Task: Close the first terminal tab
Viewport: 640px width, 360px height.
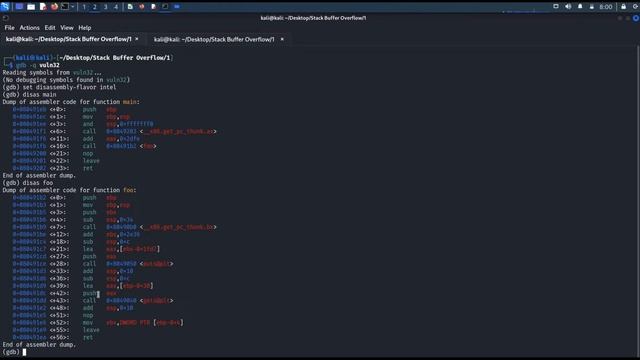Action: [x=137, y=39]
